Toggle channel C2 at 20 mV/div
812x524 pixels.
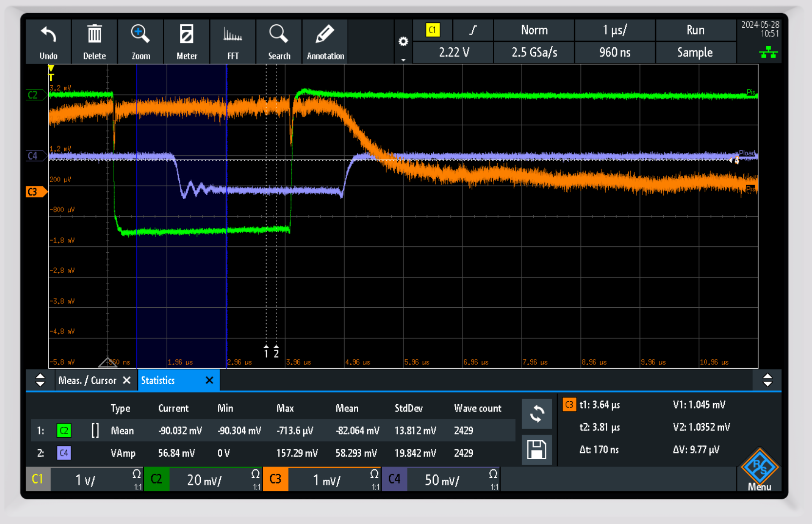(x=156, y=479)
